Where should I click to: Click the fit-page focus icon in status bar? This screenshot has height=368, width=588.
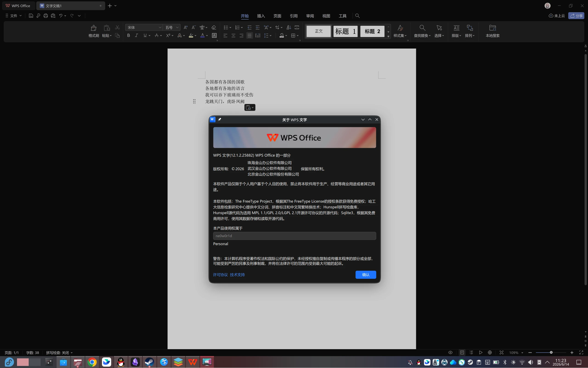[x=501, y=353]
